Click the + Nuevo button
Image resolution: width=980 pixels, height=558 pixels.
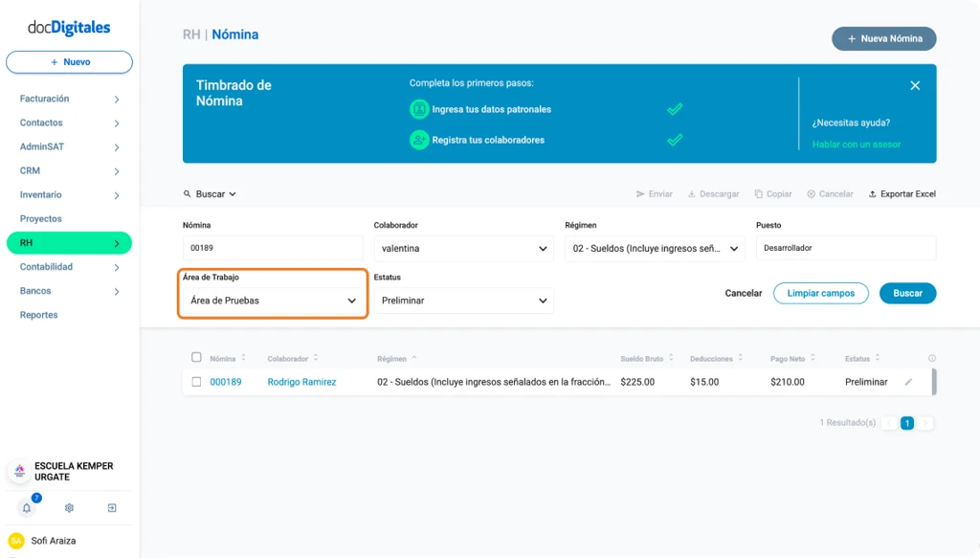(69, 62)
